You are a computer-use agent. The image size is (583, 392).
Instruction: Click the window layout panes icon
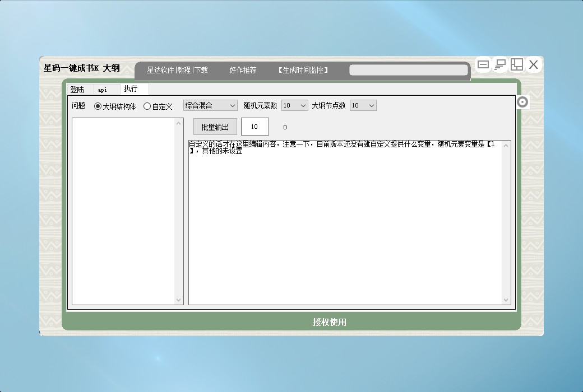[x=517, y=65]
